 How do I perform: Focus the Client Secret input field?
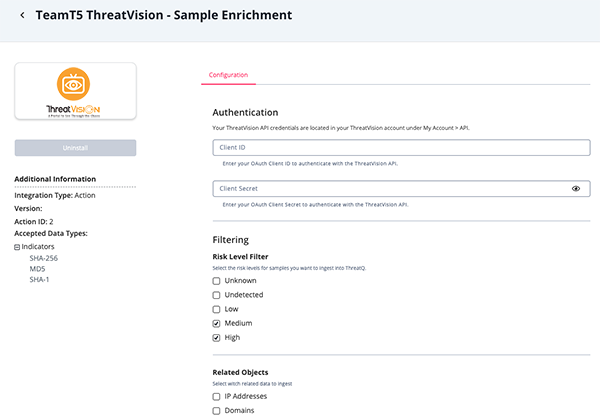pyautogui.click(x=390, y=188)
